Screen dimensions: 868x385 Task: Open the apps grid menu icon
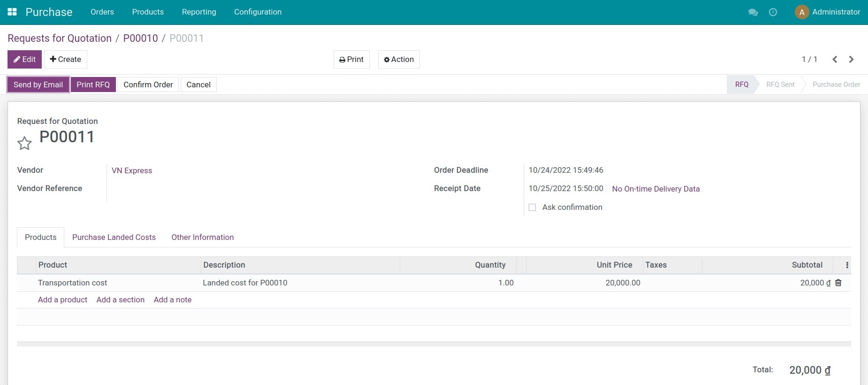pyautogui.click(x=12, y=12)
